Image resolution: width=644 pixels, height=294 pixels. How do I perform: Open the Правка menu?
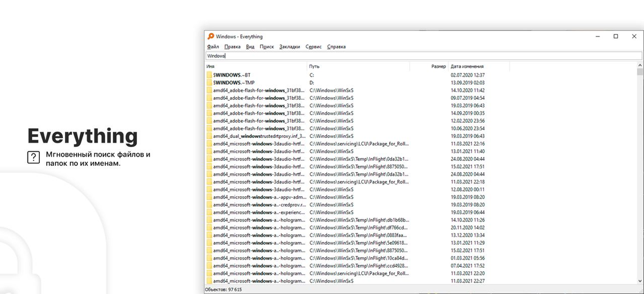click(x=232, y=47)
